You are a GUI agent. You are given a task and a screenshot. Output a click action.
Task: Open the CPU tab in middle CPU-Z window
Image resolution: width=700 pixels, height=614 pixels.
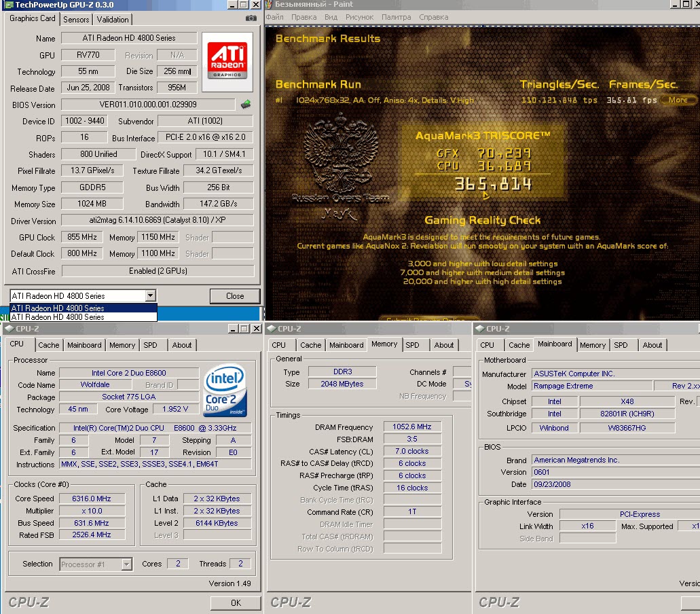(x=278, y=345)
